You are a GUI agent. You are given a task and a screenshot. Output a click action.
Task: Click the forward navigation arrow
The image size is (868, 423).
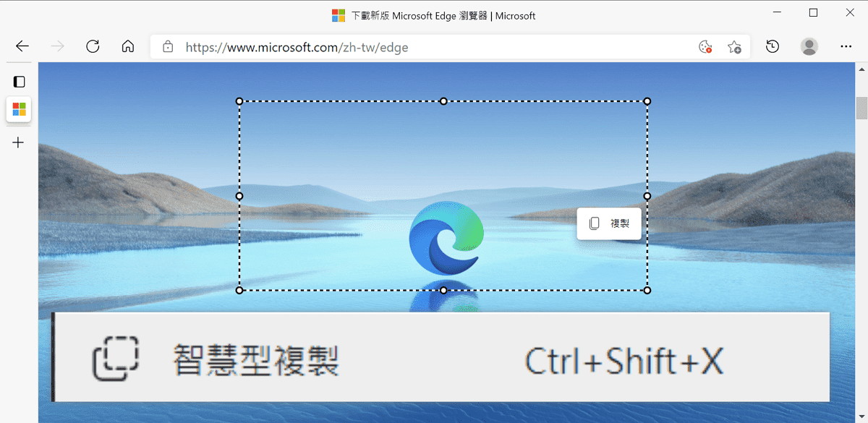(57, 46)
